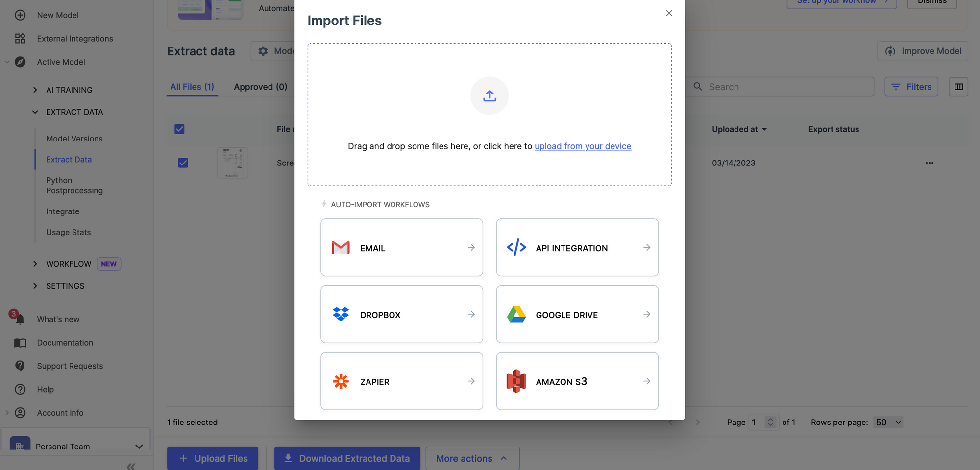Close the Import Files dialog
This screenshot has width=980, height=470.
click(669, 13)
